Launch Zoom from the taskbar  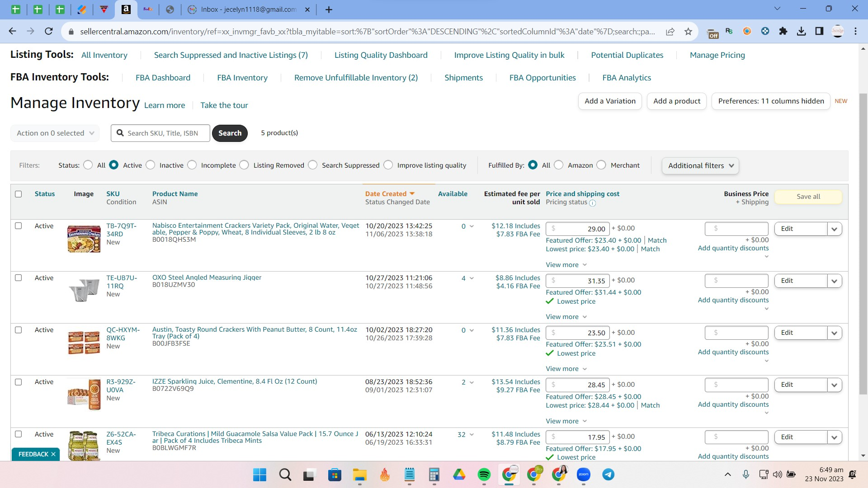(584, 474)
